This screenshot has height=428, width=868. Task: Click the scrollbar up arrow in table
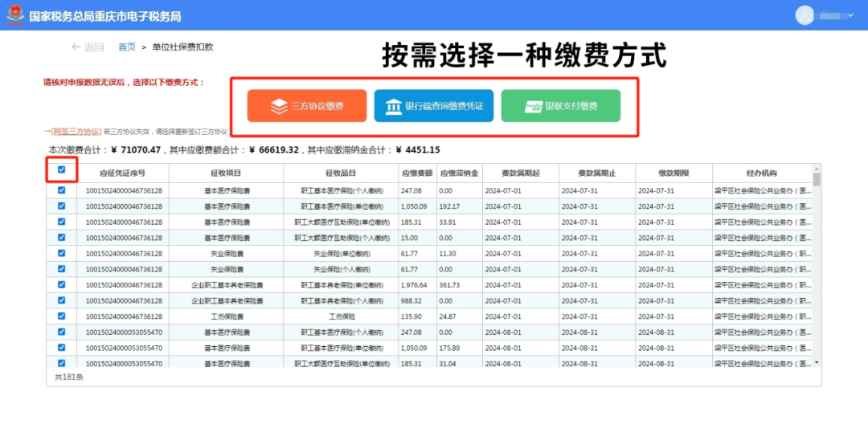817,169
